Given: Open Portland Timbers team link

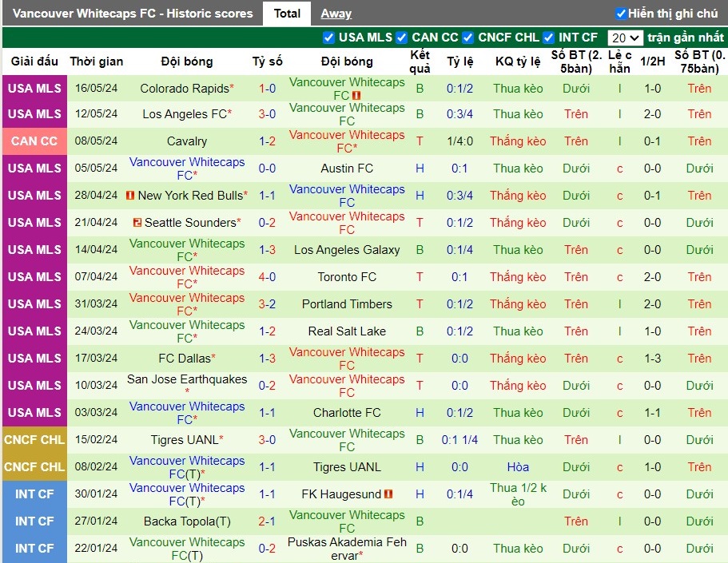Looking at the screenshot, I should [347, 304].
